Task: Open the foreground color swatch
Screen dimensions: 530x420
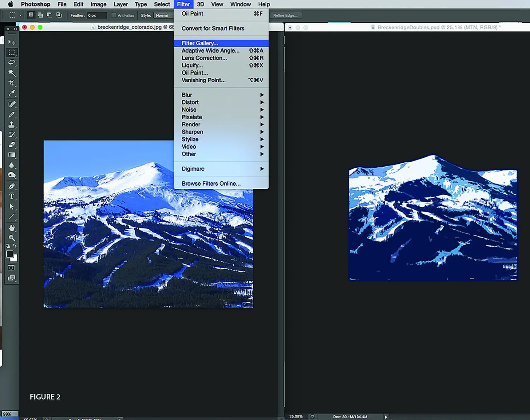Action: [x=10, y=254]
